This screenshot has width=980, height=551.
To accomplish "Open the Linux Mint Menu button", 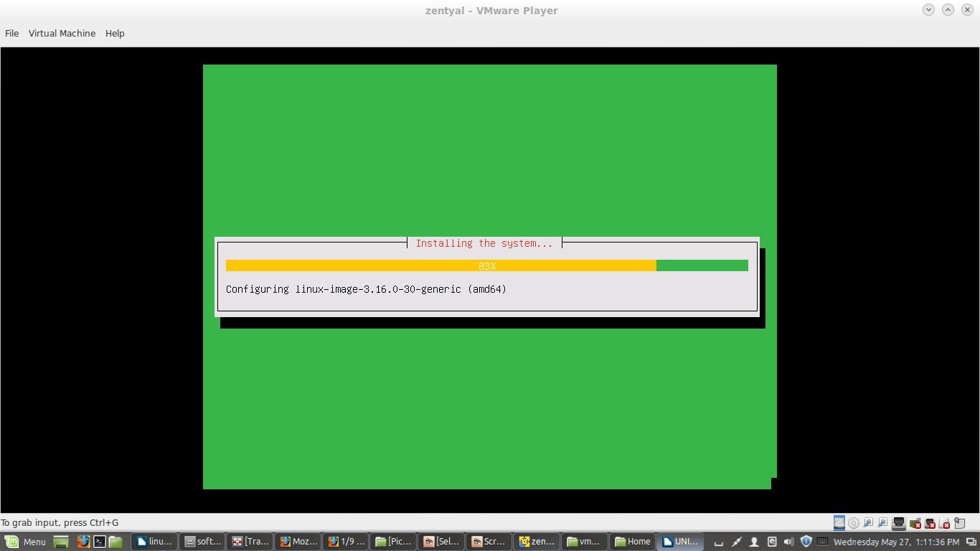I will [x=26, y=542].
